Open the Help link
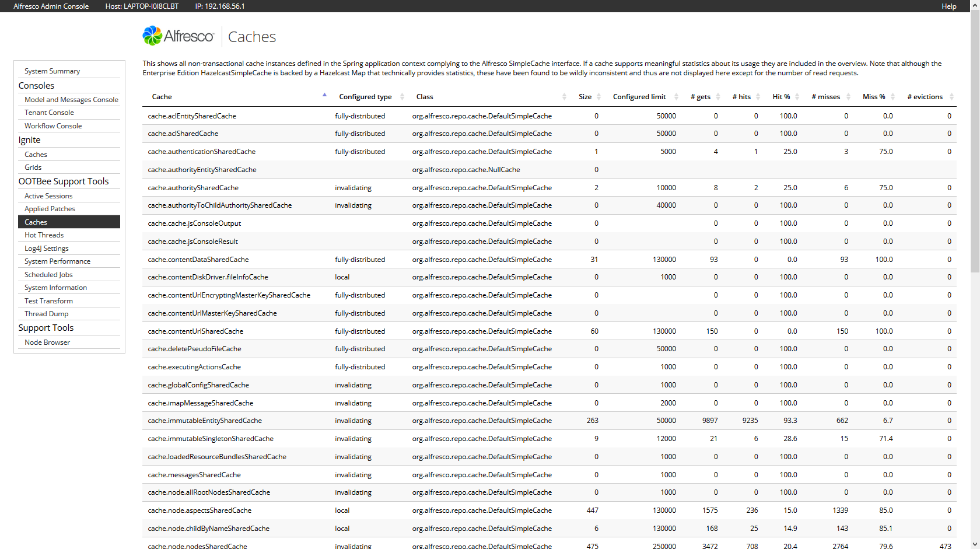 tap(949, 6)
